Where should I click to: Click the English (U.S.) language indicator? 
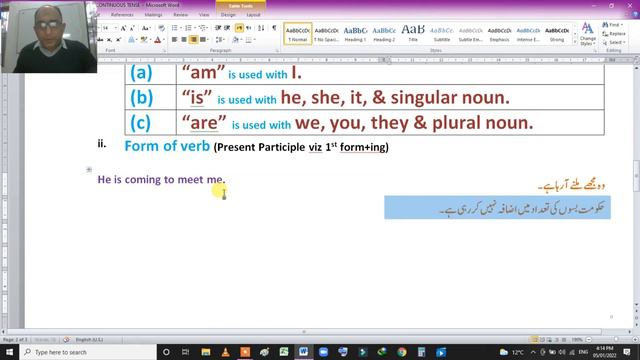pyautogui.click(x=89, y=340)
